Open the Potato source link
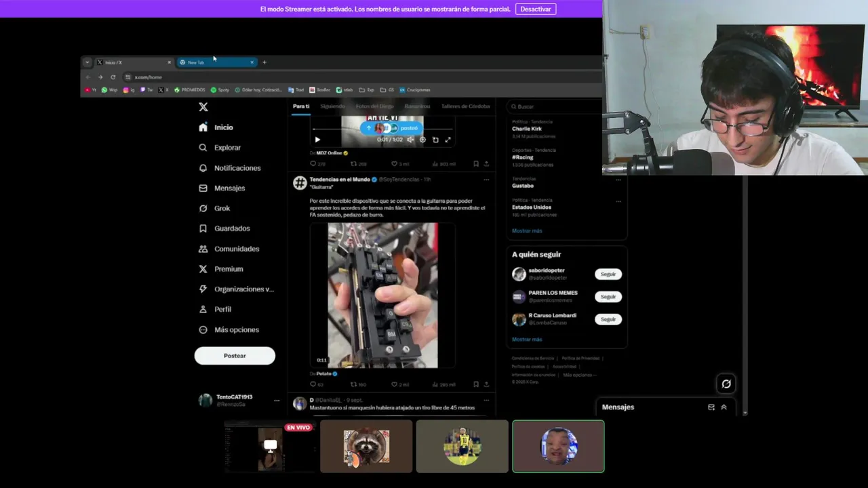868x488 pixels. 324,373
